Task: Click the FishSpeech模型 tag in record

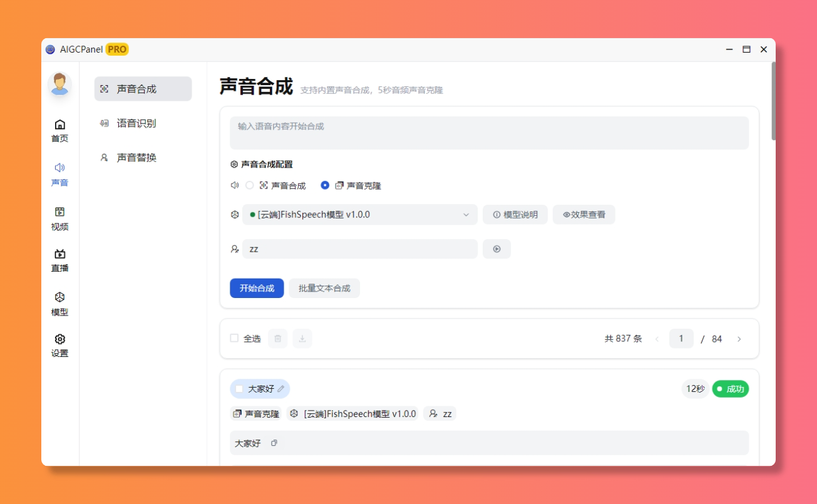Action: 353,414
